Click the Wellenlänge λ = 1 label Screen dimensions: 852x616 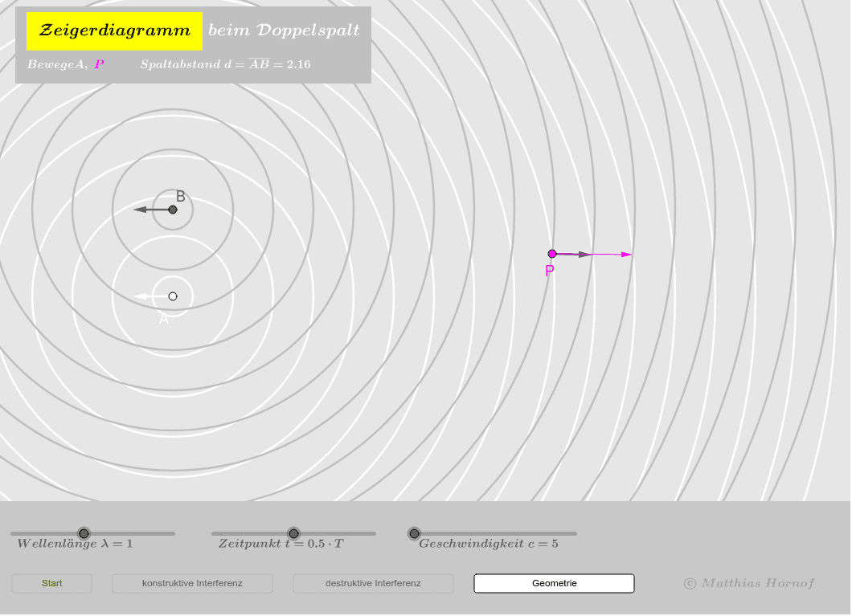pyautogui.click(x=75, y=544)
